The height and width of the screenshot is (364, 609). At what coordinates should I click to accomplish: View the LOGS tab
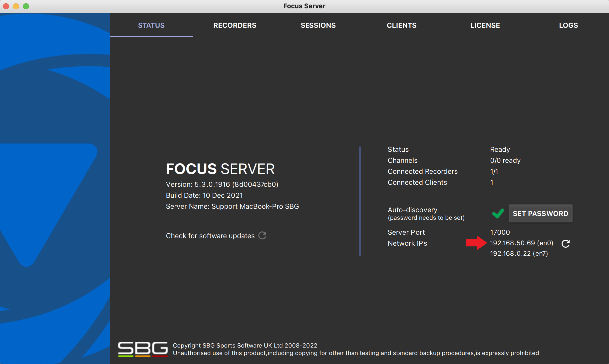(568, 25)
